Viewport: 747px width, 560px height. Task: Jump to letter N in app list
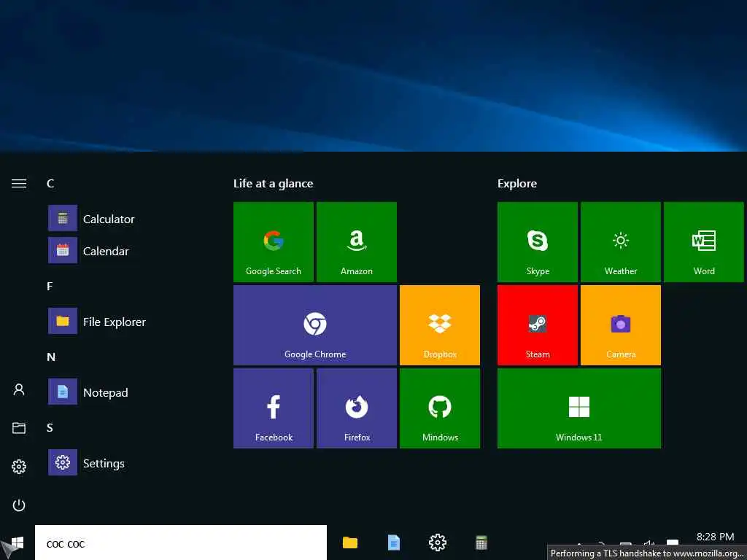pos(51,357)
